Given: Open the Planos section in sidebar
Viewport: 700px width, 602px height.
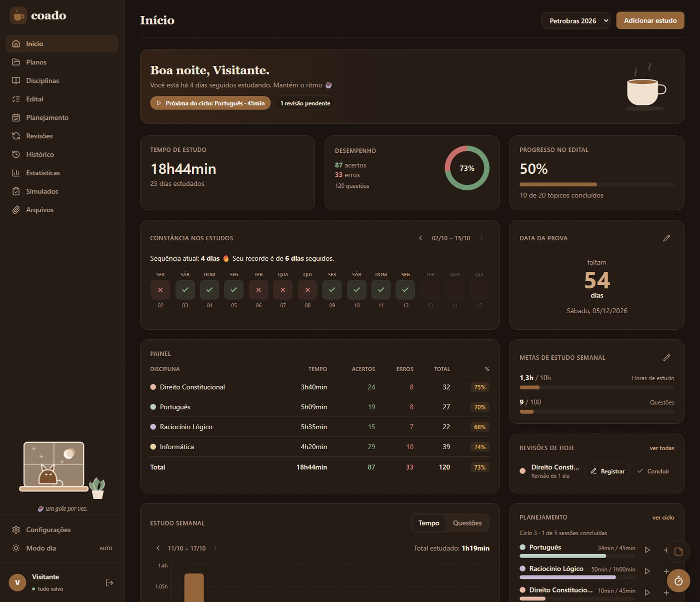Looking at the screenshot, I should tap(62, 62).
